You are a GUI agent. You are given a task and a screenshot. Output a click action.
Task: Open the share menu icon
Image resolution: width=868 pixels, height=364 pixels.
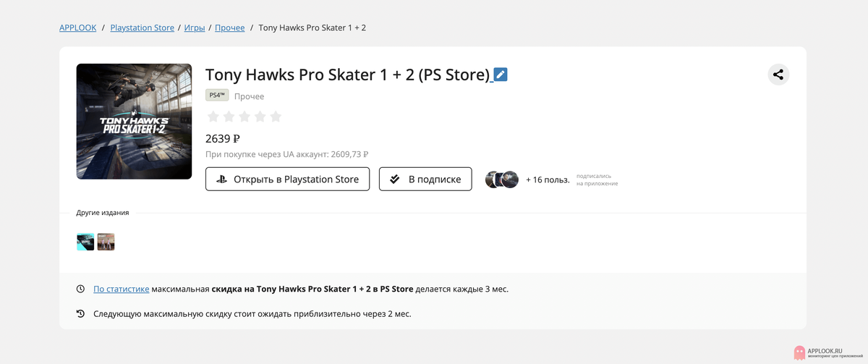[x=778, y=75]
